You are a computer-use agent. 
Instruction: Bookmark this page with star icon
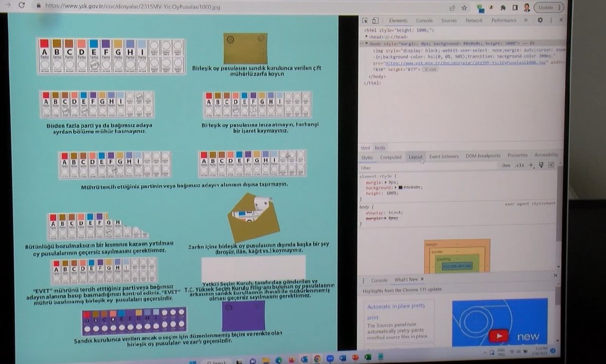click(x=464, y=8)
